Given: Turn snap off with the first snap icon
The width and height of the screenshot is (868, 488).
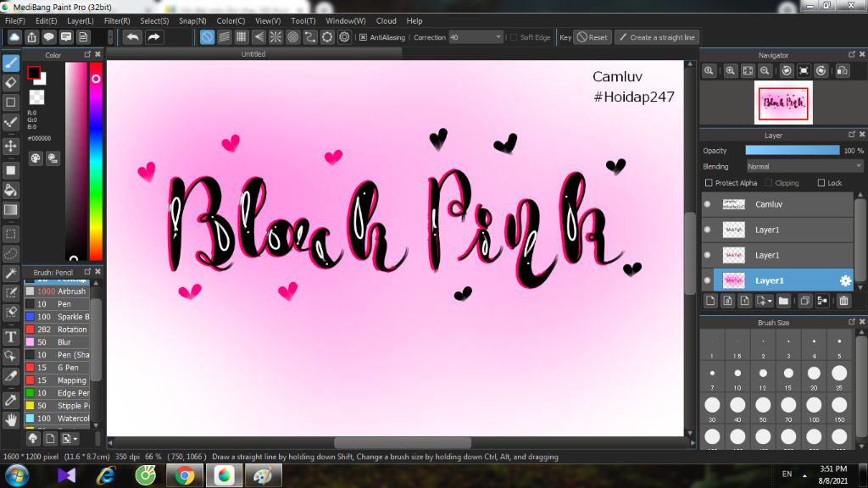Looking at the screenshot, I should 207,37.
